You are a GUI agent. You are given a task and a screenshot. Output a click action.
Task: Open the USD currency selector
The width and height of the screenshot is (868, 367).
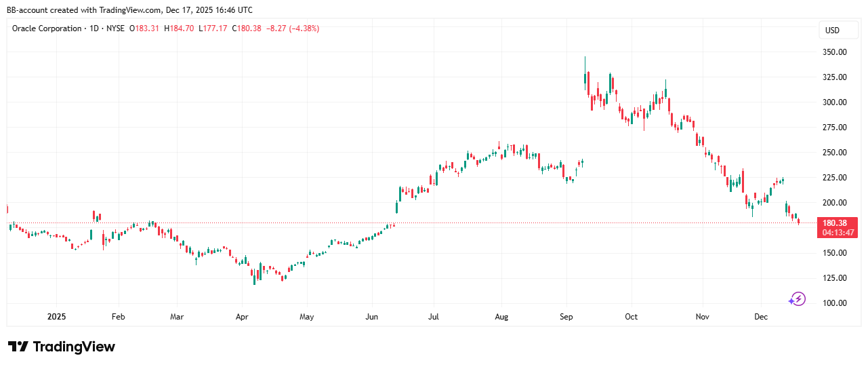(x=831, y=31)
